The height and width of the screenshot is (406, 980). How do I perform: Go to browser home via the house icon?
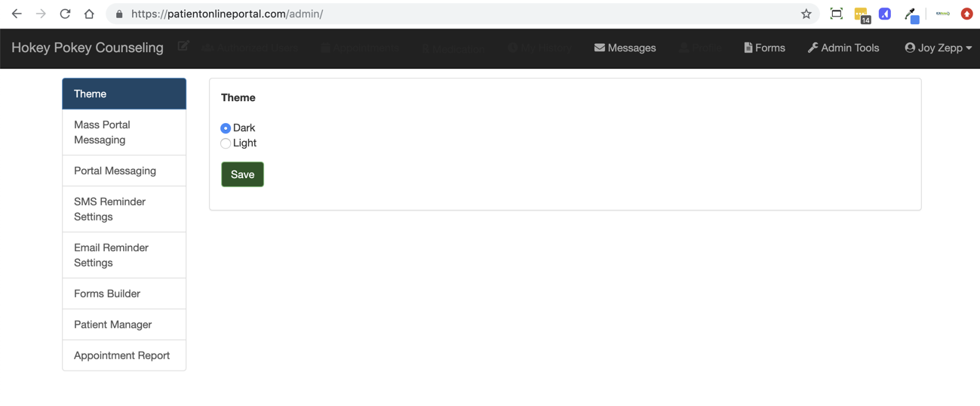tap(89, 14)
